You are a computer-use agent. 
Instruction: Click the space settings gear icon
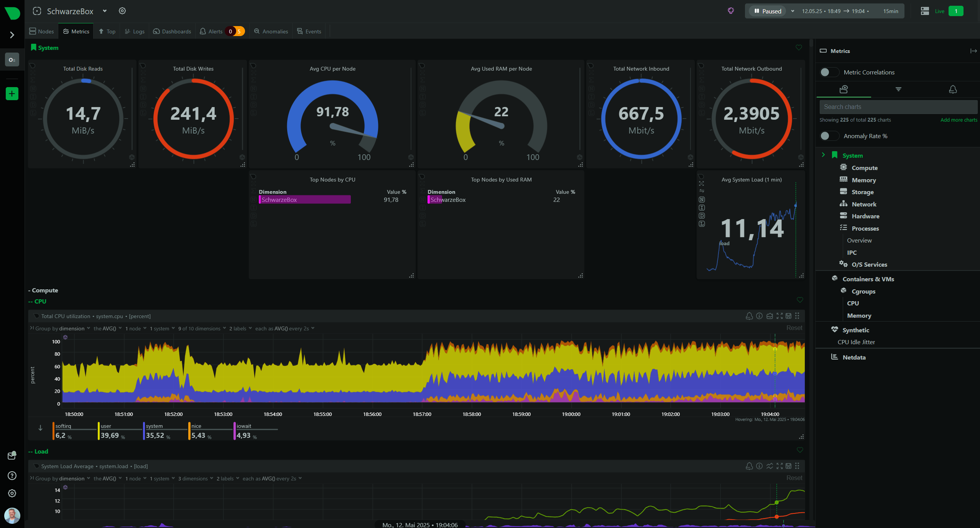(122, 11)
